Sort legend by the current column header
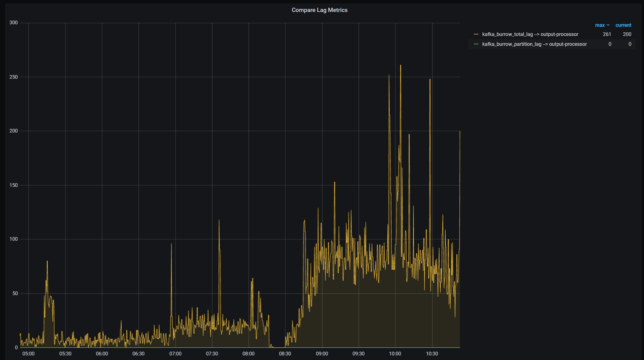The image size is (644, 360). click(623, 25)
